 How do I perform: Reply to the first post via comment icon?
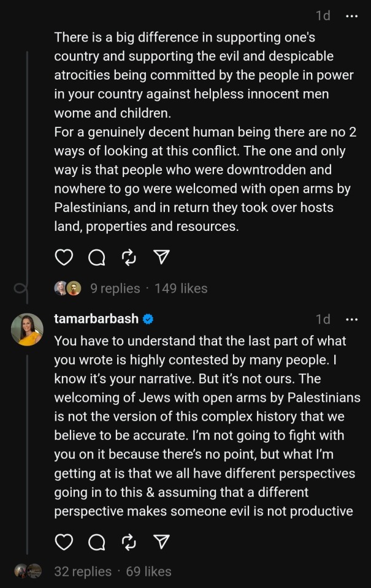pos(96,258)
